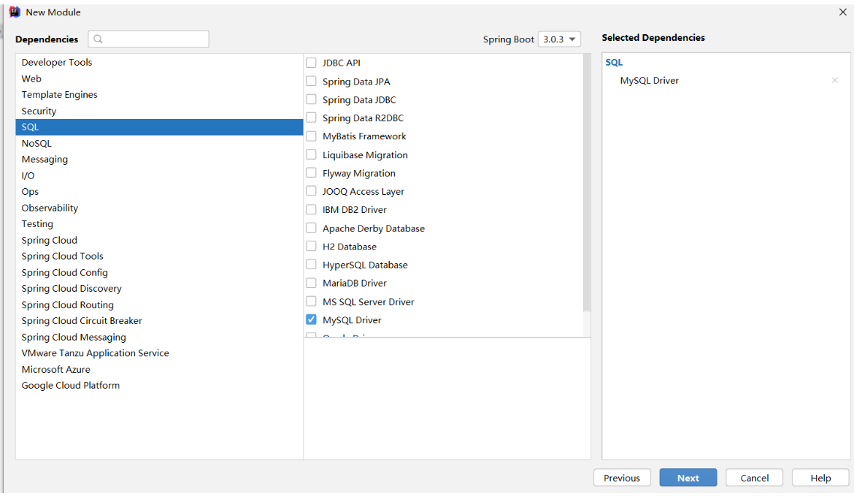Click the IntelliJ IDEA logo icon
The height and width of the screenshot is (504, 854).
coord(14,12)
